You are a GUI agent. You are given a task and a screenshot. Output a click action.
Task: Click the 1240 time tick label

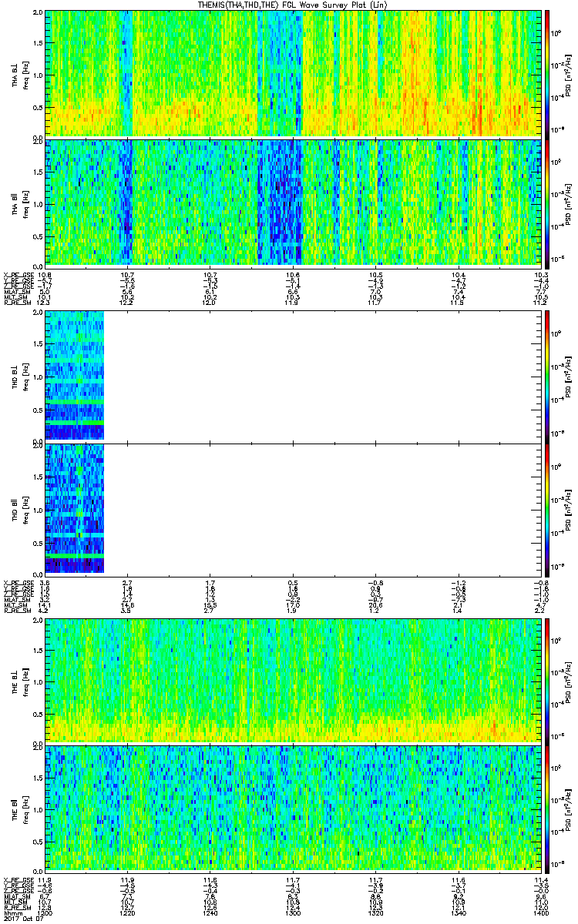pyautogui.click(x=210, y=912)
